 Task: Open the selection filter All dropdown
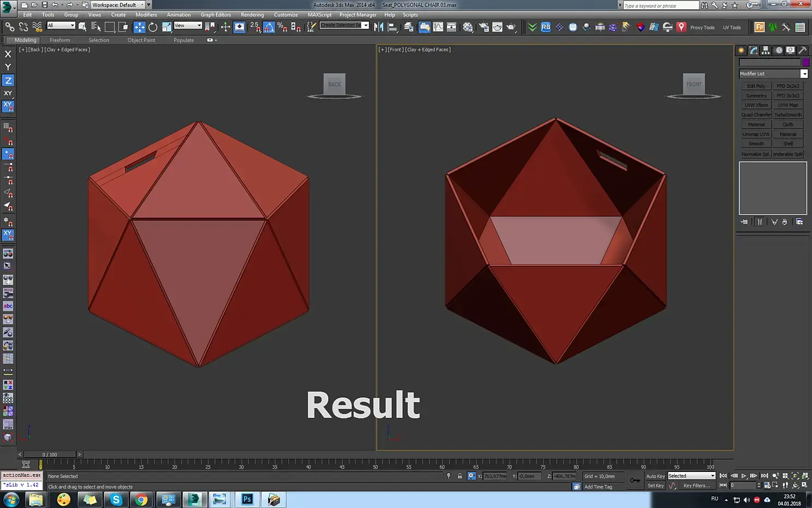click(61, 26)
